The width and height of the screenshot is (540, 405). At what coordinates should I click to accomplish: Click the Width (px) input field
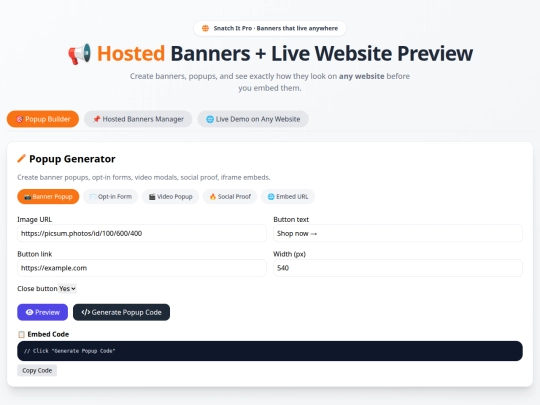tap(398, 268)
